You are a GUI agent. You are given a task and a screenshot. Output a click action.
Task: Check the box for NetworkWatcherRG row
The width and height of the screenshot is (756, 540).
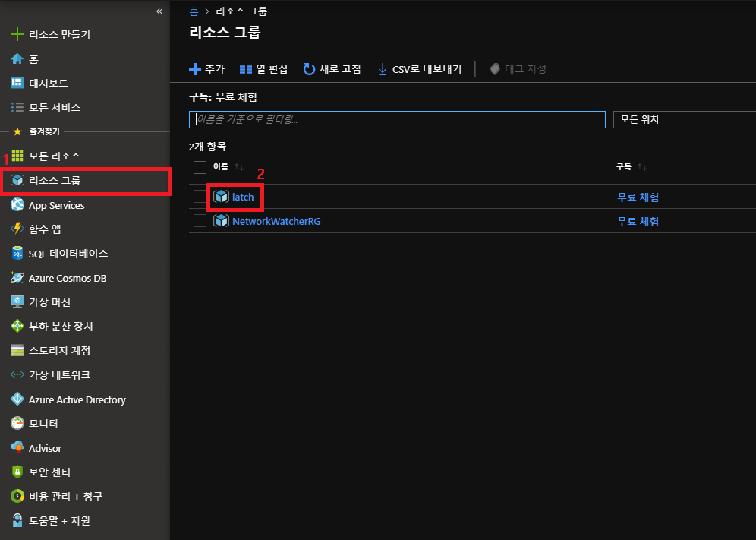200,220
